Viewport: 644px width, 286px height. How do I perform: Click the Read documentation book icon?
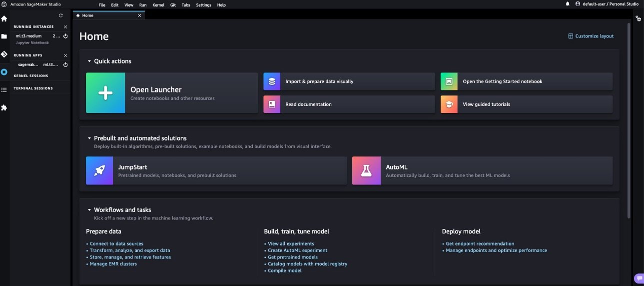point(272,104)
